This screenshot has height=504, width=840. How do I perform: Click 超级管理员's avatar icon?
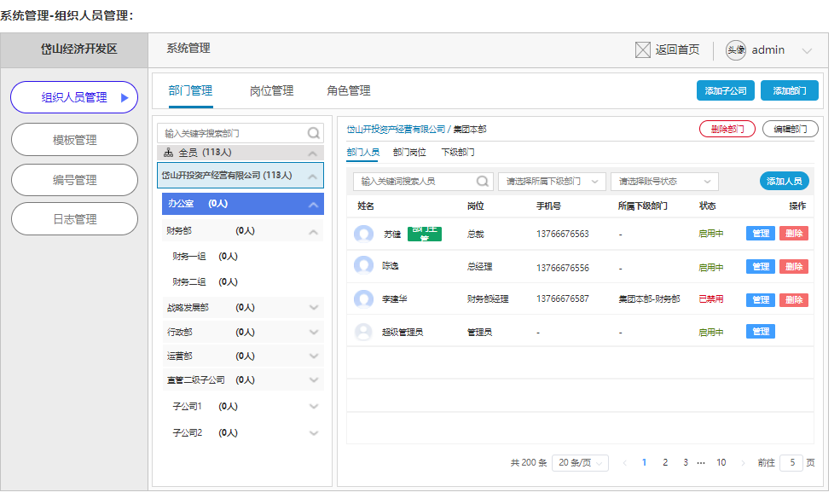(364, 332)
